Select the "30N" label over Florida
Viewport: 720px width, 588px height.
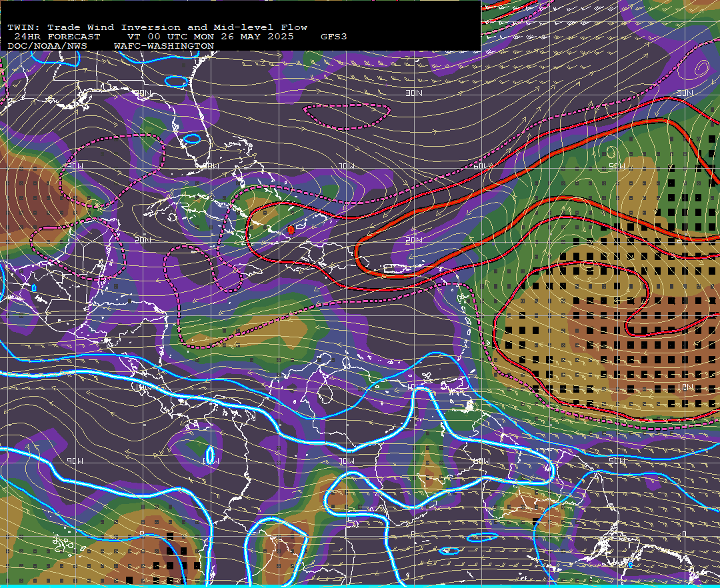click(143, 93)
